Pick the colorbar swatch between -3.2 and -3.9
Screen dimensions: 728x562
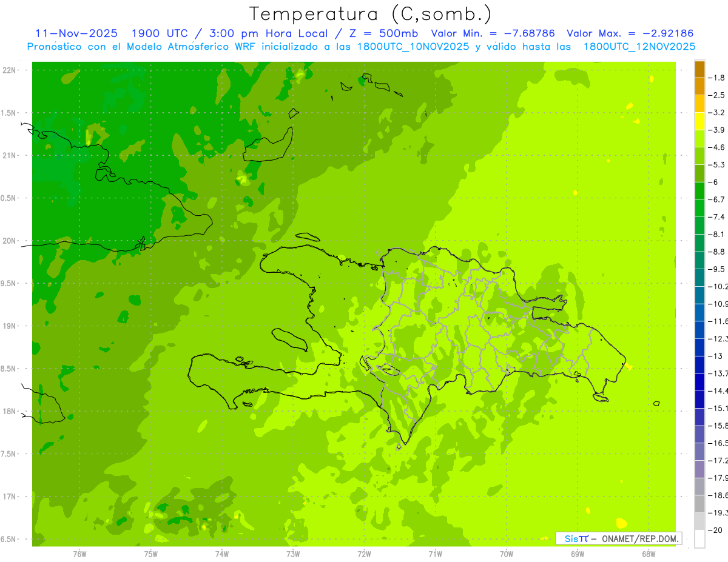(699, 121)
